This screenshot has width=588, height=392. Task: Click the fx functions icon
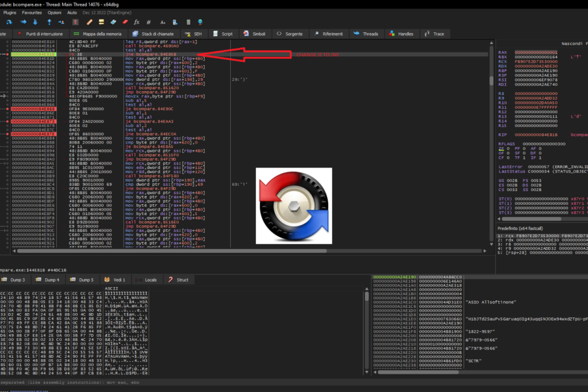coord(137,21)
